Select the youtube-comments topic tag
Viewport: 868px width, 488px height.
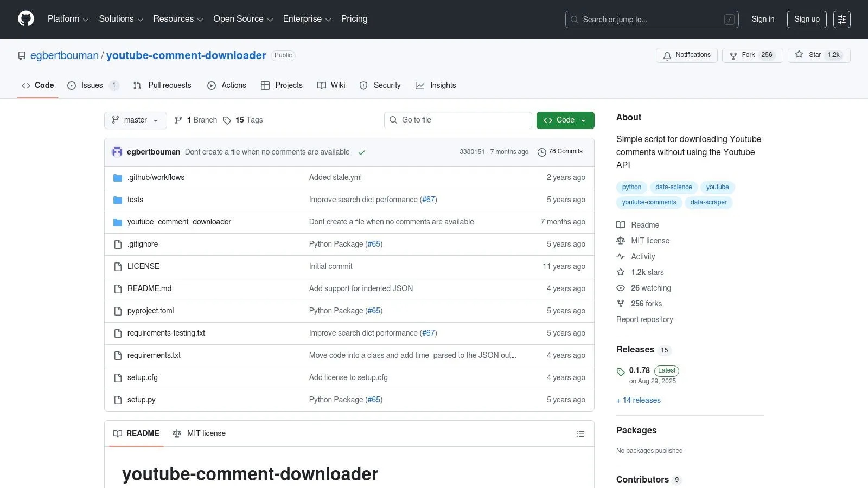point(649,202)
